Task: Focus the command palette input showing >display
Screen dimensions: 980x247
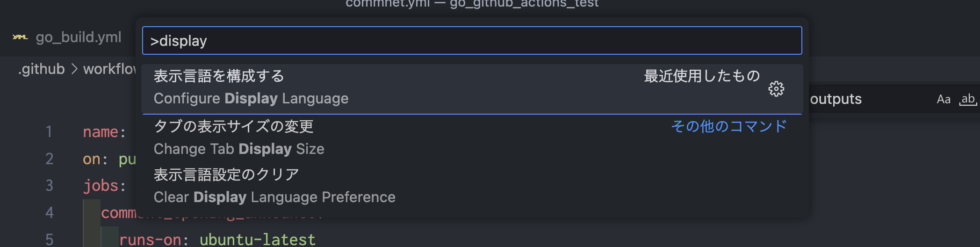Action: 472,41
